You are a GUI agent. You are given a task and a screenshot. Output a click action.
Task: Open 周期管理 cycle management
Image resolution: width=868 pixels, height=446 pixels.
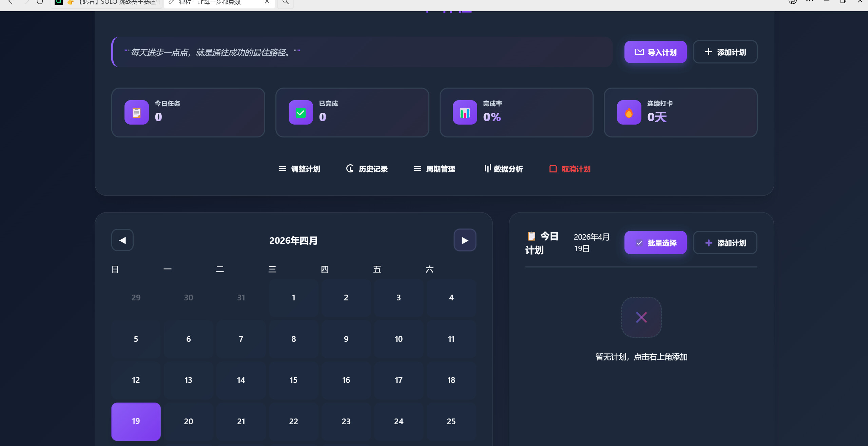click(435, 169)
